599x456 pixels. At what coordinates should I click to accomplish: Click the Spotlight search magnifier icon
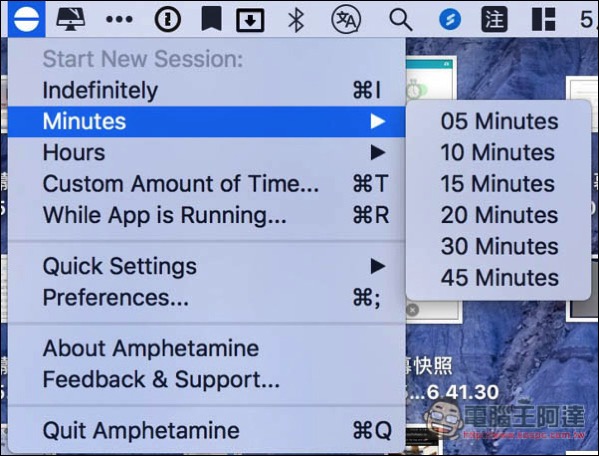(x=400, y=20)
